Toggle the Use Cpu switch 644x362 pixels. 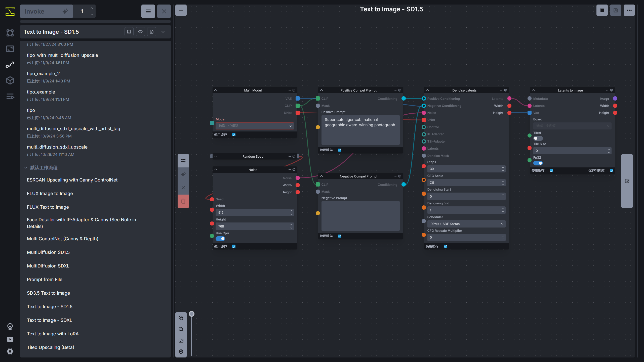pyautogui.click(x=220, y=239)
